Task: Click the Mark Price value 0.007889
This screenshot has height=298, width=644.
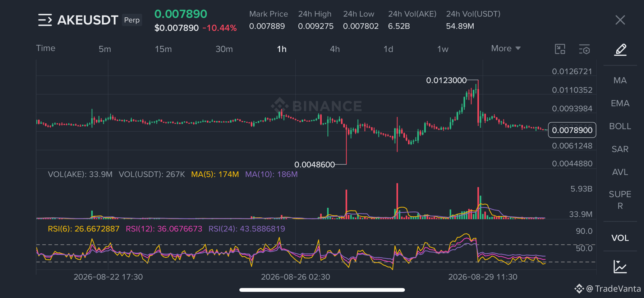Action: 267,26
